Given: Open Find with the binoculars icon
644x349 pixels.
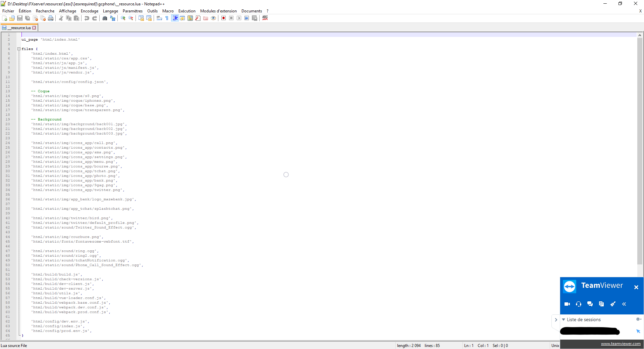Looking at the screenshot, I should (105, 18).
